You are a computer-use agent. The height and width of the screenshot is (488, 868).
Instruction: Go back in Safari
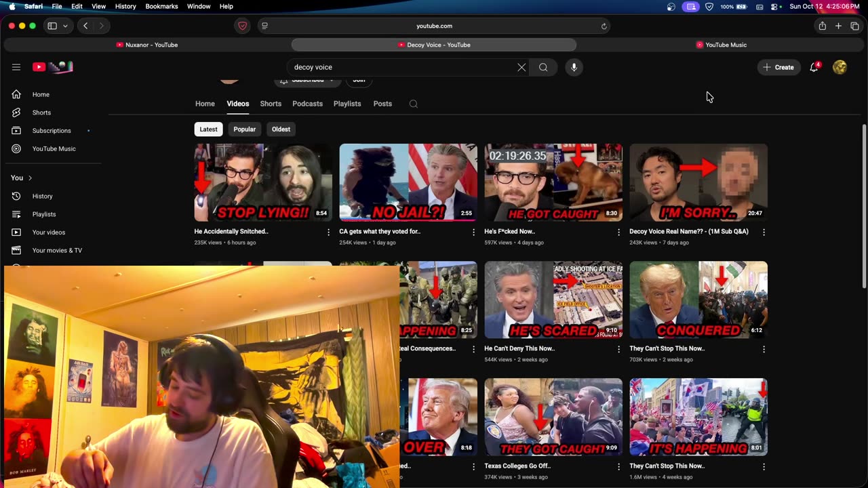(85, 26)
